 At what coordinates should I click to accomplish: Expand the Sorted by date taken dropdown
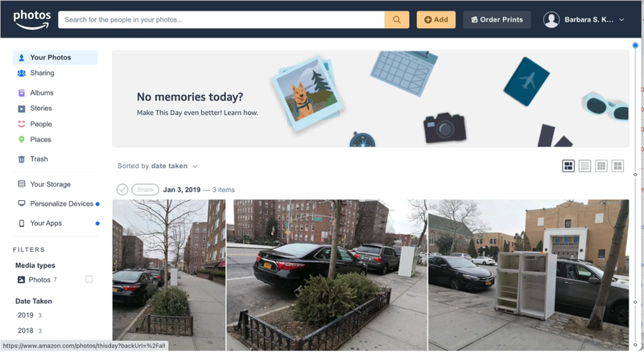pos(157,166)
